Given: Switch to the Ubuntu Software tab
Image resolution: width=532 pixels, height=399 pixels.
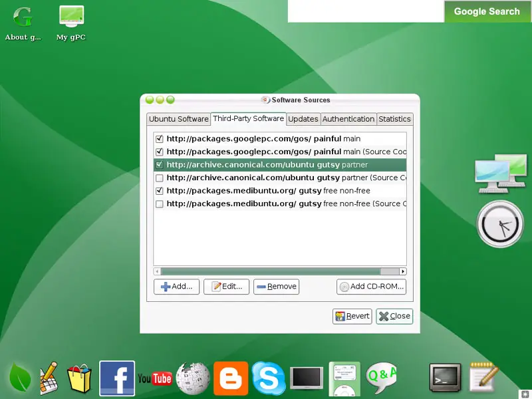Looking at the screenshot, I should click(178, 119).
